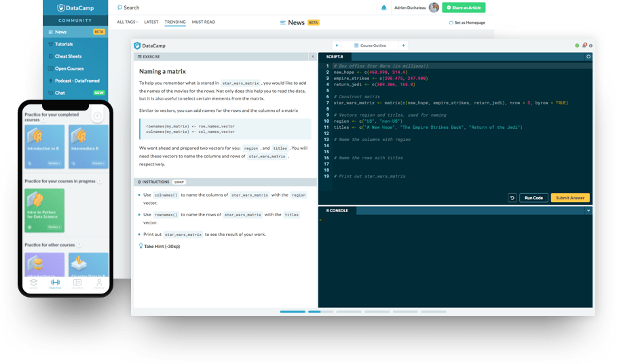
Task: Open the Practice tab on phone
Action: 55,284
